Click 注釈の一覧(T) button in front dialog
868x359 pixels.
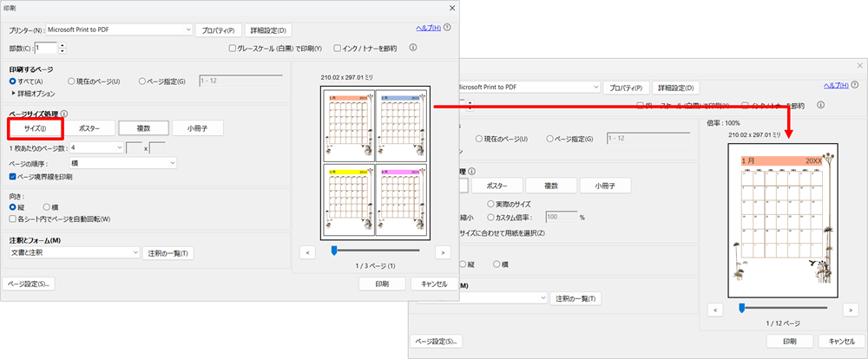point(168,253)
